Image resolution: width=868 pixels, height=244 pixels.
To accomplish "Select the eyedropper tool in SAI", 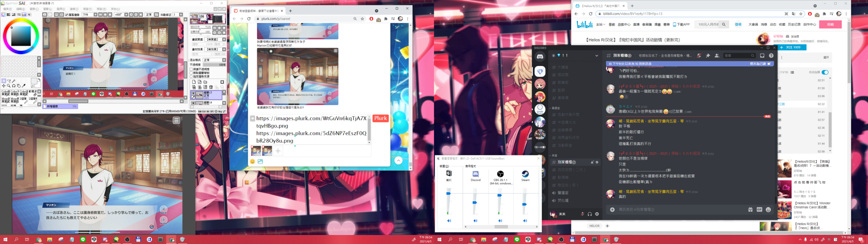I will [x=23, y=86].
